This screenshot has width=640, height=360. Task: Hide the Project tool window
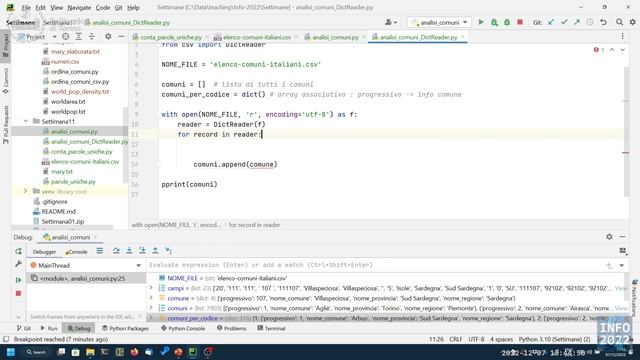121,37
